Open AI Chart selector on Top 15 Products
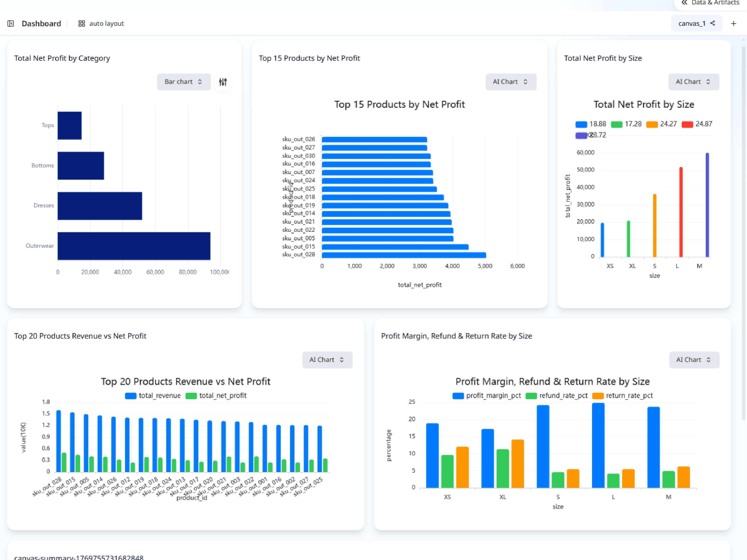This screenshot has height=560, width=747. tap(511, 82)
